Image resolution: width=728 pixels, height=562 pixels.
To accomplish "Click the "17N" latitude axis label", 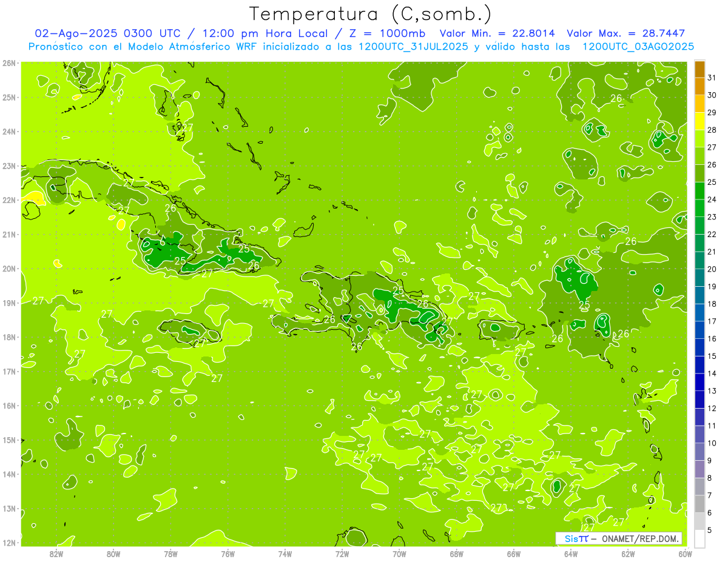I will [8, 372].
